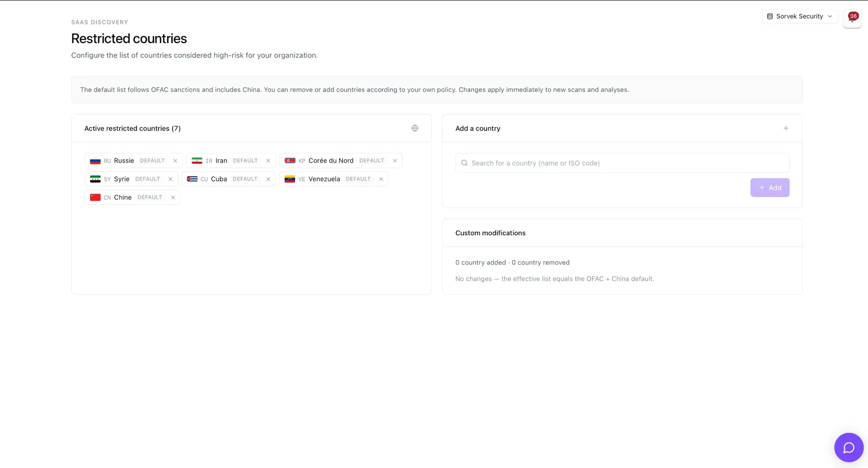Open the Sorvek Security organization dropdown
Screen dimensions: 868x468
(800, 16)
